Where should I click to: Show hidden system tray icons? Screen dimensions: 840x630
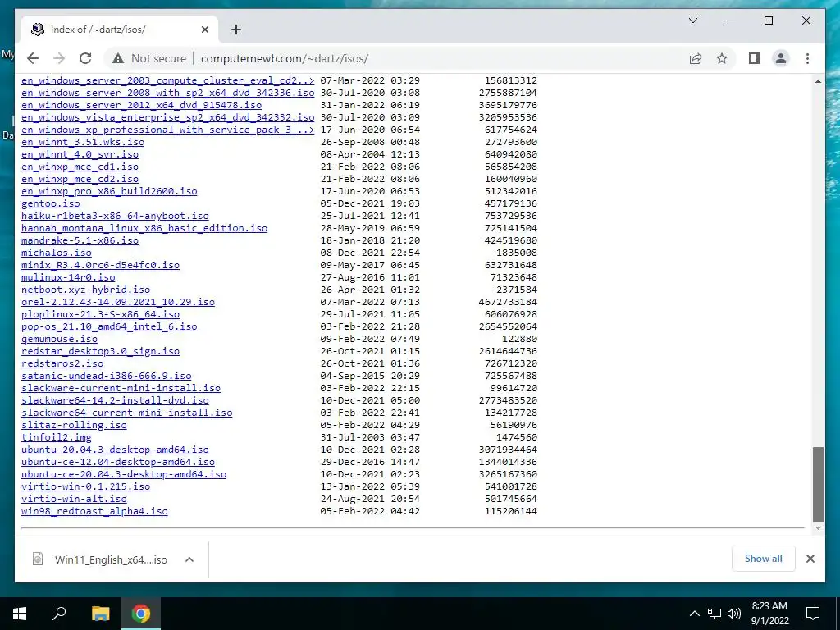click(694, 614)
